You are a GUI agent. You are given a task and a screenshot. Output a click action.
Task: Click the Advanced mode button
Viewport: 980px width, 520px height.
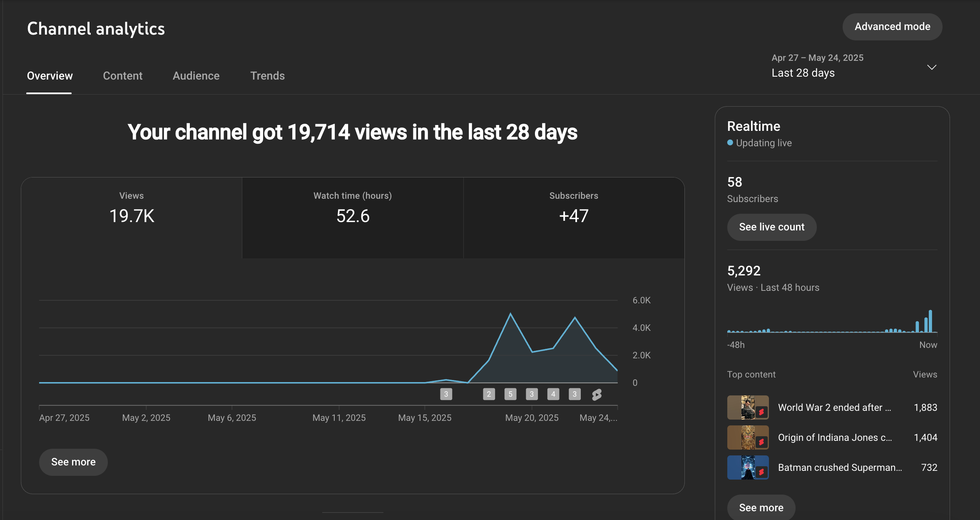tap(892, 27)
